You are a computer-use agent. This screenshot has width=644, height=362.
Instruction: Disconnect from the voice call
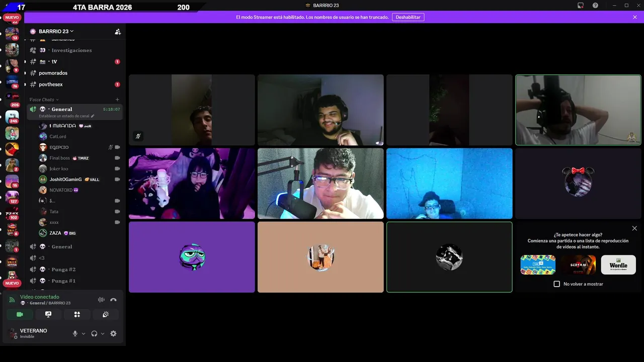click(x=113, y=300)
